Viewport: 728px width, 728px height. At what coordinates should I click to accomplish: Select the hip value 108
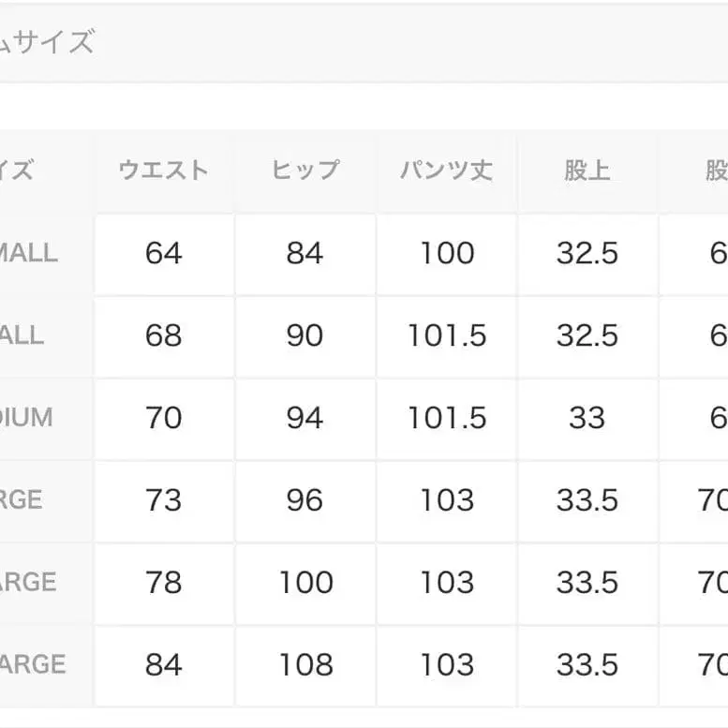(305, 665)
